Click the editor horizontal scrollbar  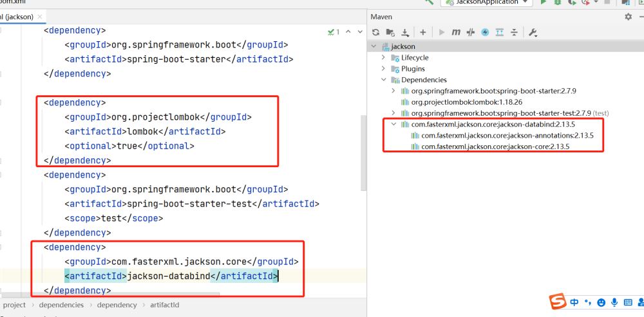click(x=111, y=294)
